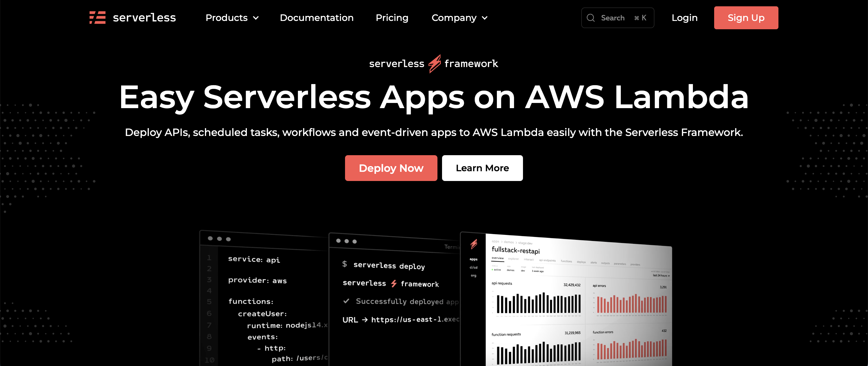Screen dimensions: 868x366
Task: Select 'apps' in dashboard sidebar
Action: (x=473, y=259)
